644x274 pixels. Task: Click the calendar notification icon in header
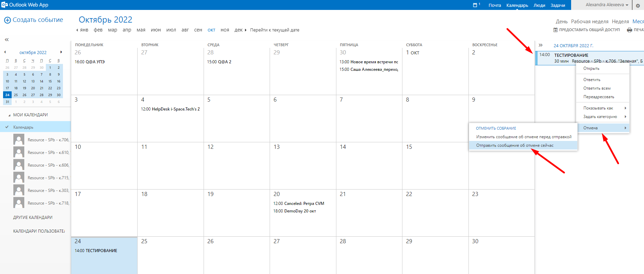coord(475,5)
